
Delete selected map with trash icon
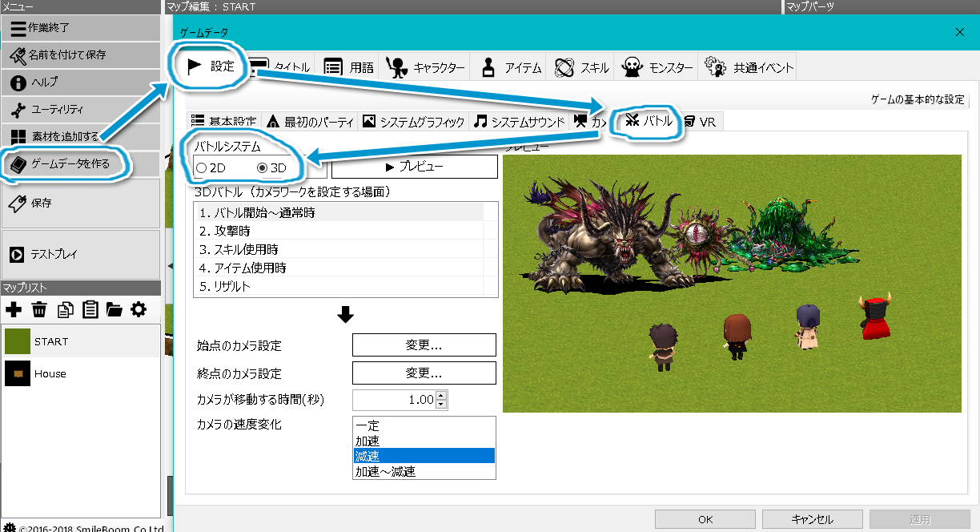39,309
